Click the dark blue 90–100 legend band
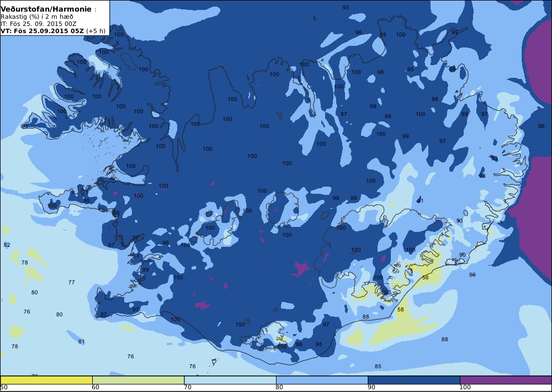This screenshot has height=392, width=552. (x=414, y=380)
